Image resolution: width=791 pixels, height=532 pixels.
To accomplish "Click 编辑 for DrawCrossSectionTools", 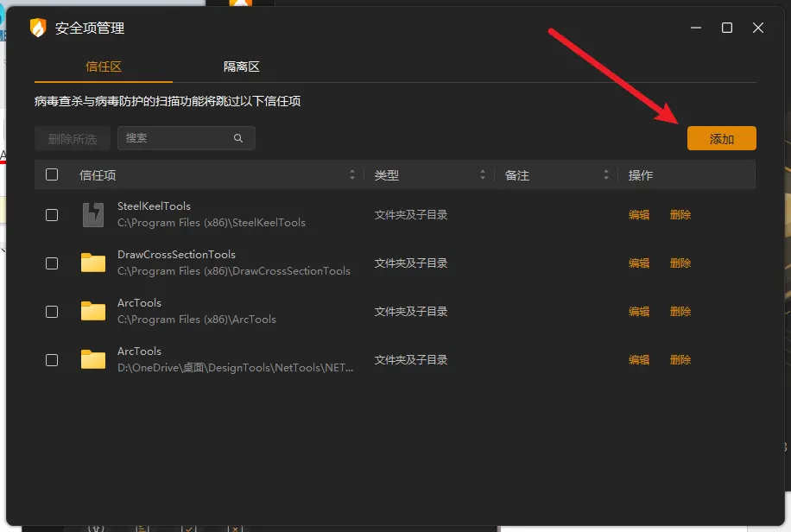I will (x=639, y=263).
